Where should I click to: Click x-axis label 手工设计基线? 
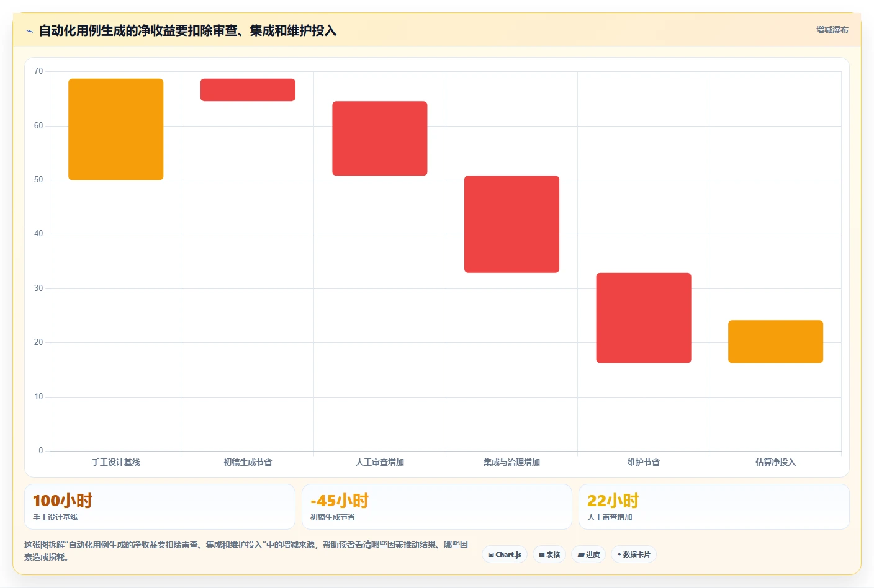[x=116, y=462]
